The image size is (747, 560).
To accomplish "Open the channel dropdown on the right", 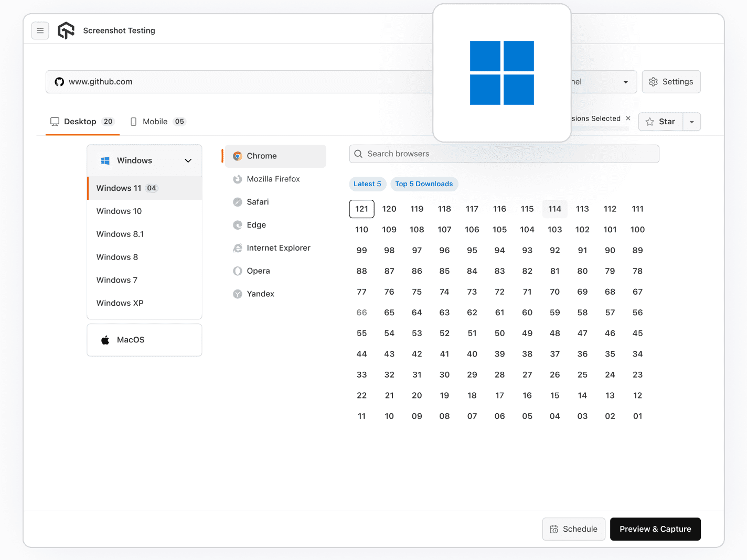I will pos(625,82).
